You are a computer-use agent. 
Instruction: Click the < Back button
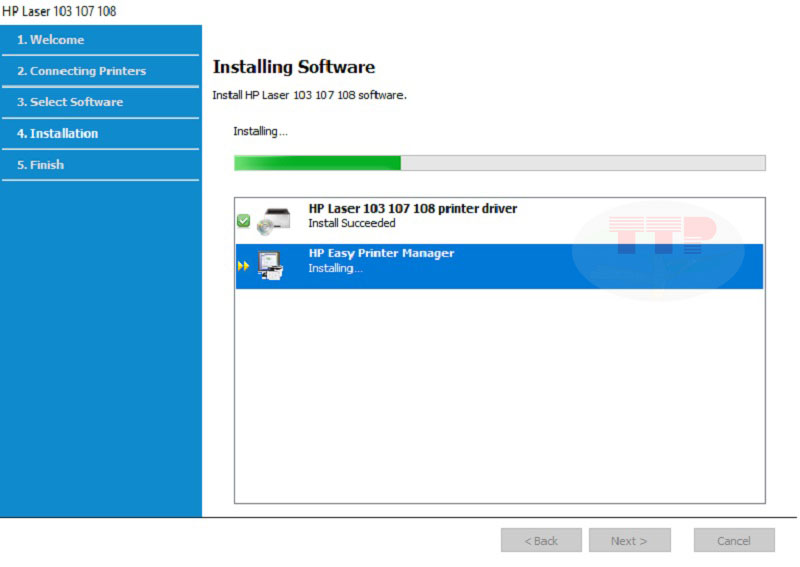point(541,541)
